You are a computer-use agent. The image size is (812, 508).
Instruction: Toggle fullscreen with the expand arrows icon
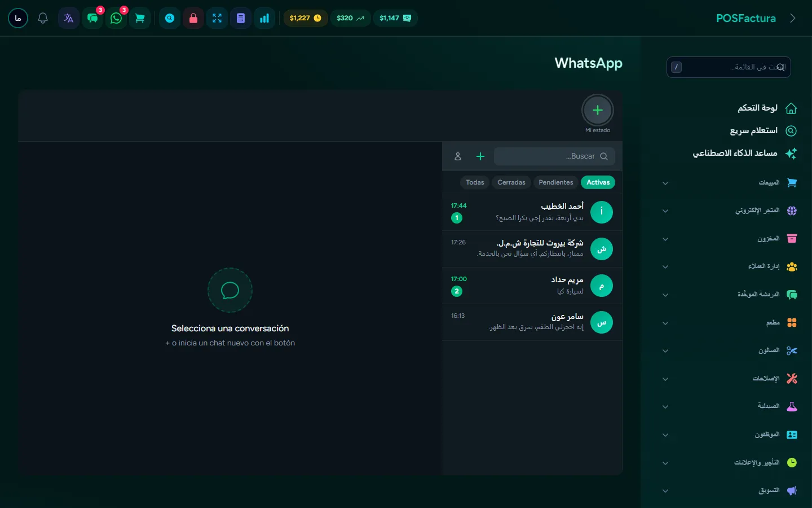click(217, 18)
